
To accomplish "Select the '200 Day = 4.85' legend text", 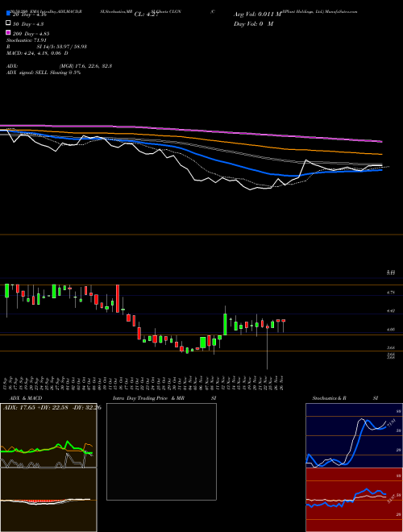I will [31, 34].
